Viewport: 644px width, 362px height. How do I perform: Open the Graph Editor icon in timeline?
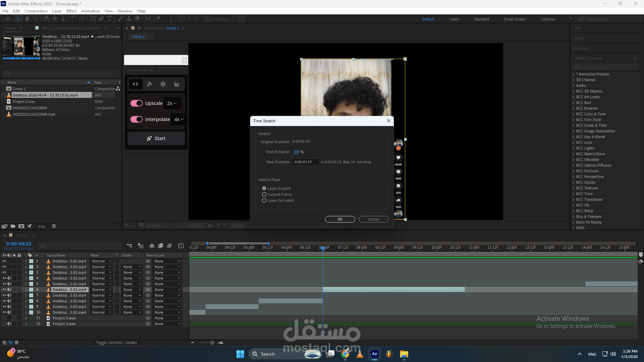click(181, 246)
